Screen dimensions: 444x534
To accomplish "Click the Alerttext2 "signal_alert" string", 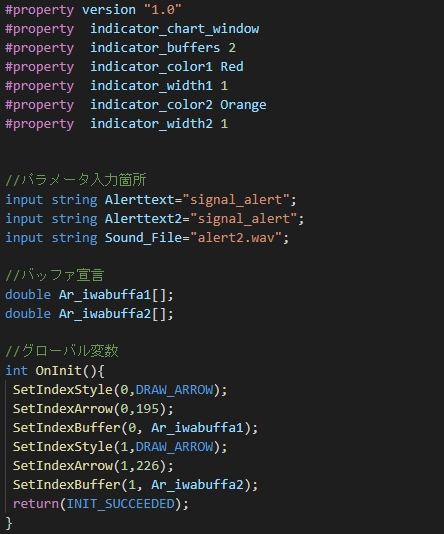I will [243, 219].
